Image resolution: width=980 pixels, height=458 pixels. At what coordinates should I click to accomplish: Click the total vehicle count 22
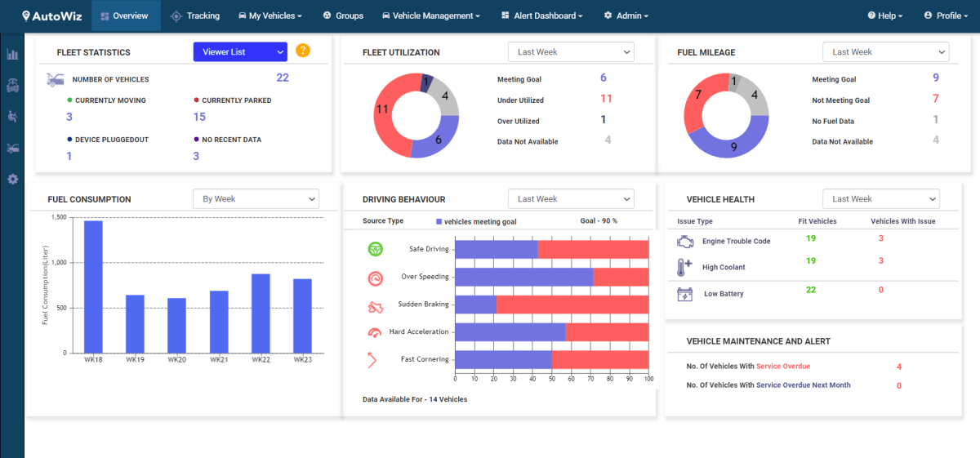click(283, 78)
